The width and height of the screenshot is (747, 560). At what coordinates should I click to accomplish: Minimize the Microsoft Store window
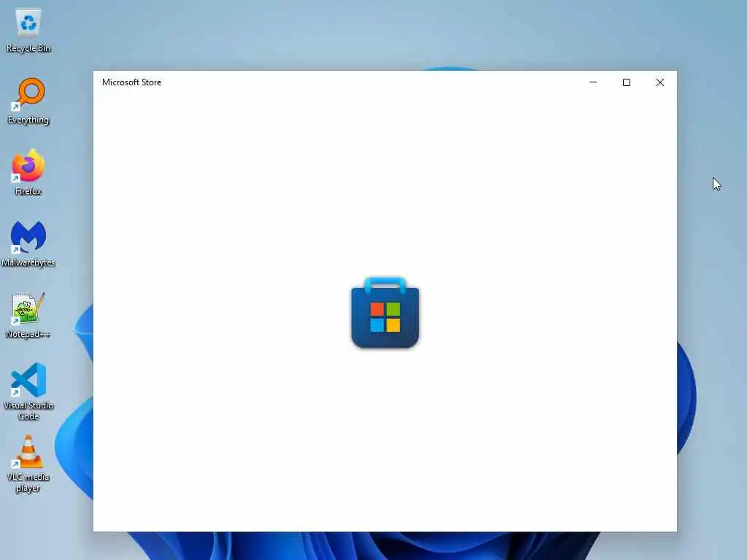tap(593, 82)
